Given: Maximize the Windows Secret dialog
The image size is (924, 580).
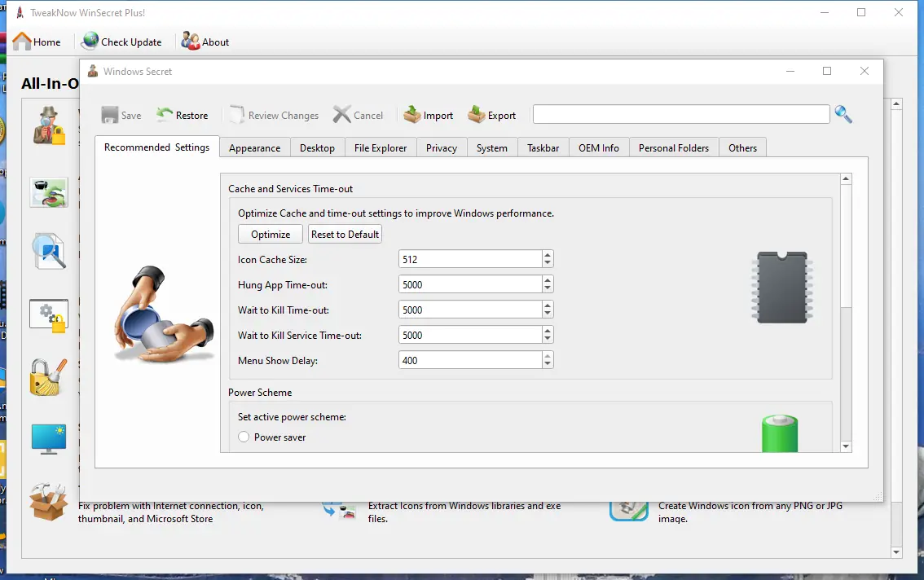Looking at the screenshot, I should [827, 72].
